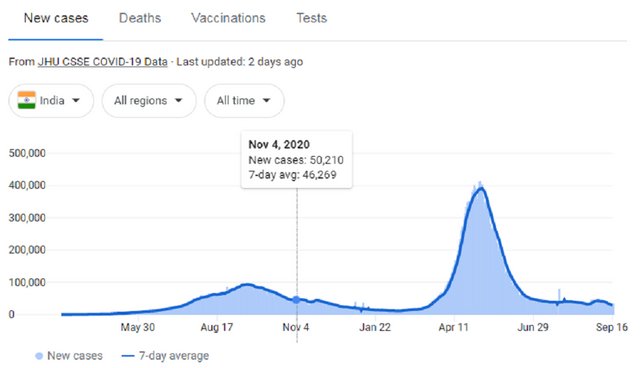Switch to the Vaccinations tab

(x=228, y=18)
